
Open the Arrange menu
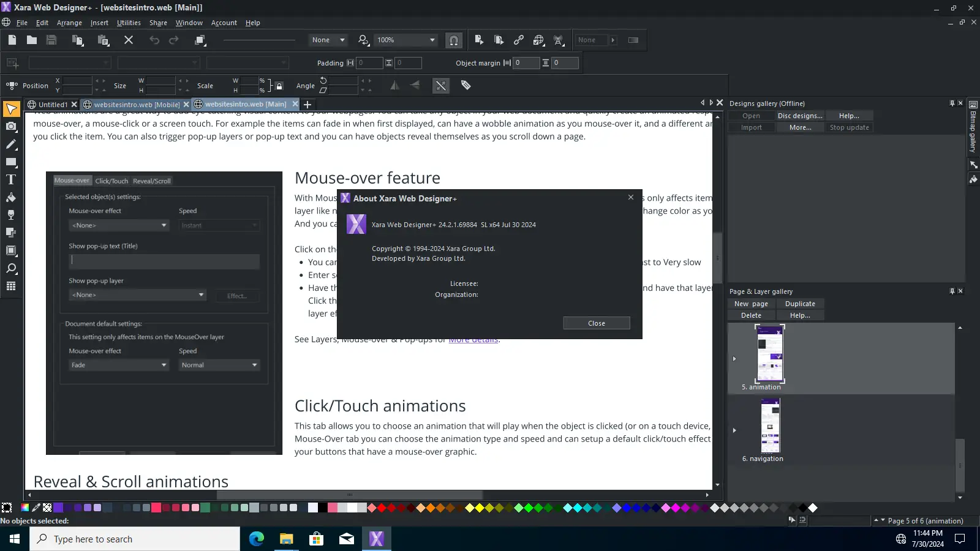point(69,23)
